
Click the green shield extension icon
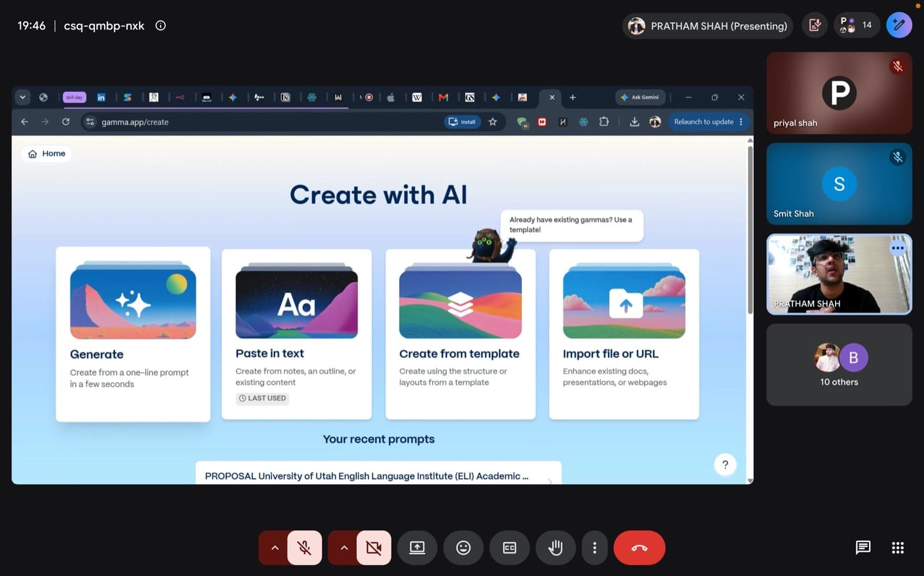(522, 122)
